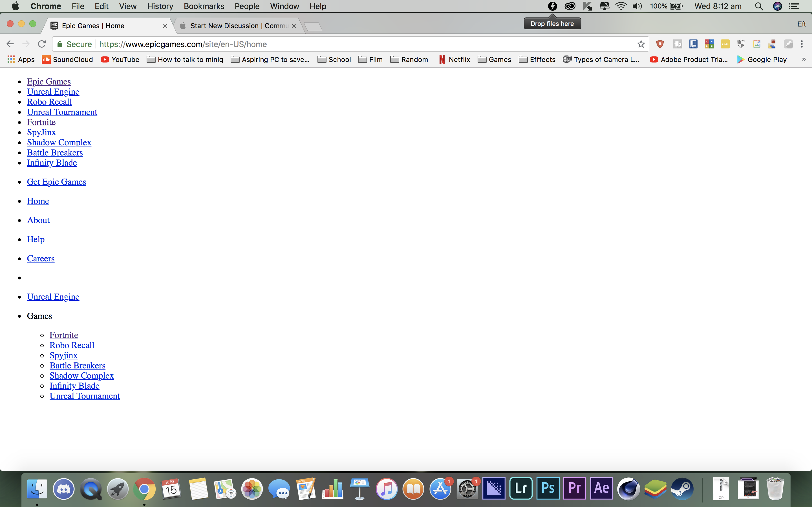Click the ad-blocker shield extension icon
812x507 pixels.
click(741, 44)
